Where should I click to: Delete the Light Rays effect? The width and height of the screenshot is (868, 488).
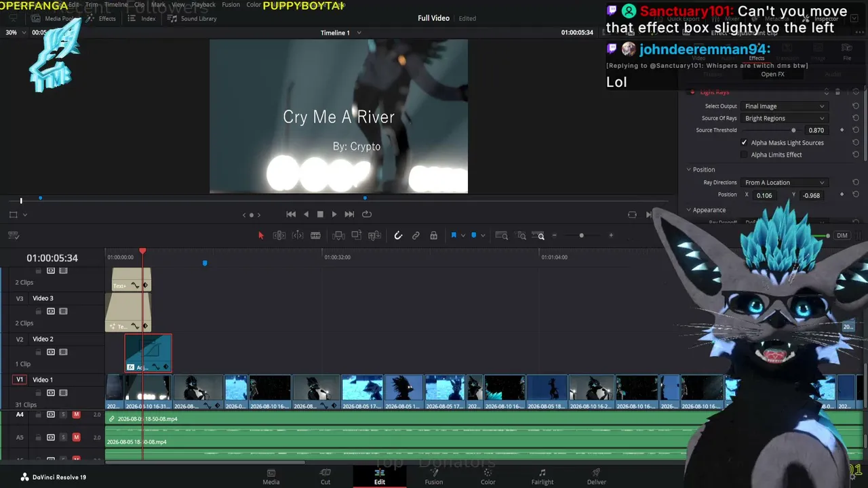point(837,92)
